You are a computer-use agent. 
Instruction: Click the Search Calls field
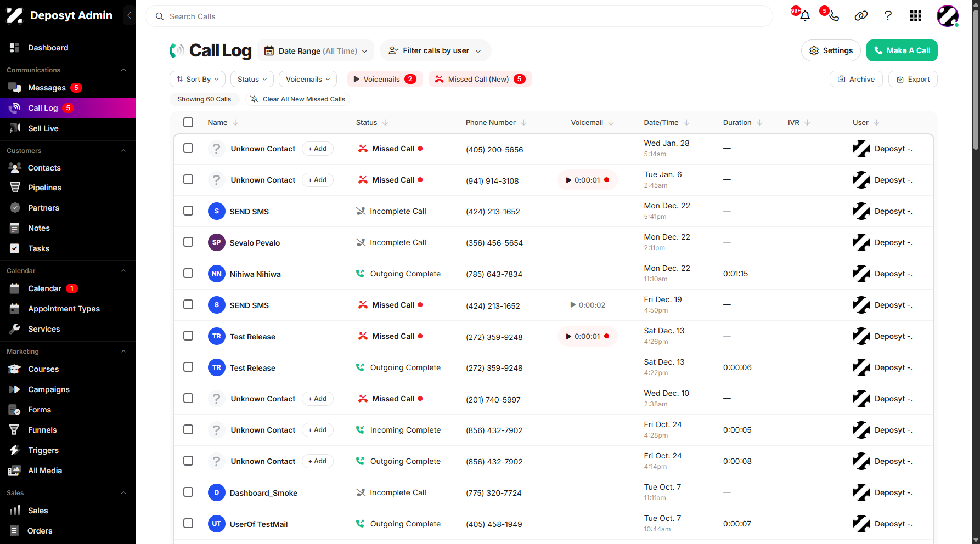click(x=459, y=16)
